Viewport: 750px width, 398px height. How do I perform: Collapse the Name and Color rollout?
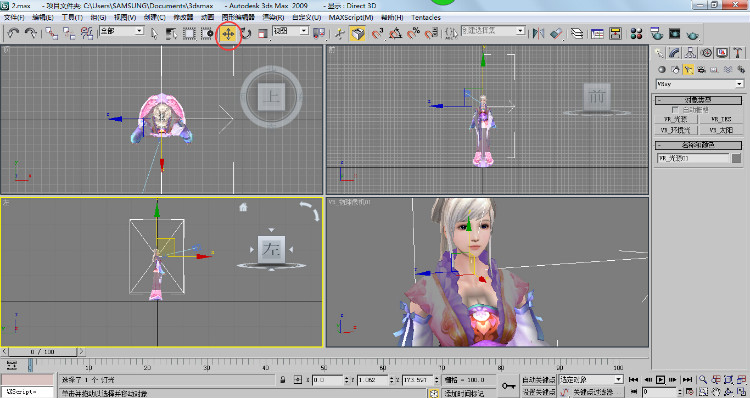698,144
